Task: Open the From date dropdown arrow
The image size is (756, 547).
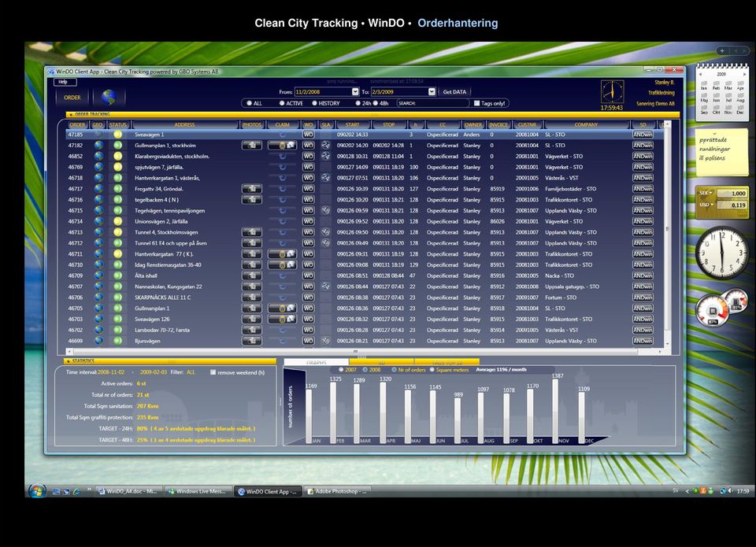Action: click(355, 91)
